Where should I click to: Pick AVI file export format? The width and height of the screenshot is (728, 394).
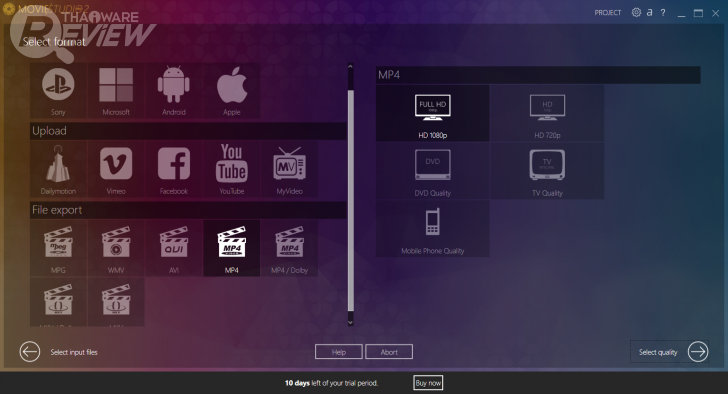pyautogui.click(x=174, y=248)
